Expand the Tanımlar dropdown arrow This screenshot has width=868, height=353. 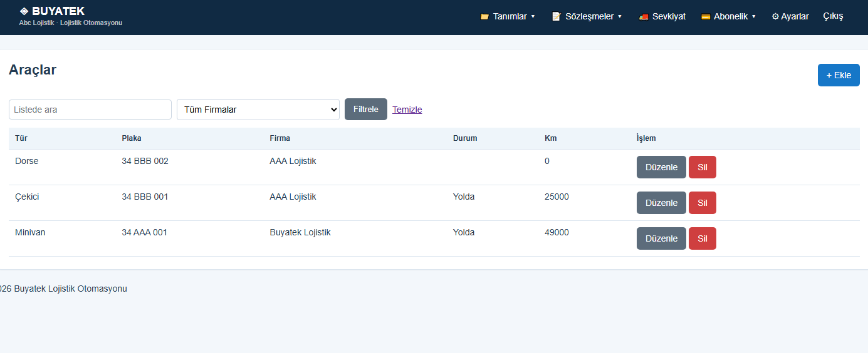(533, 17)
